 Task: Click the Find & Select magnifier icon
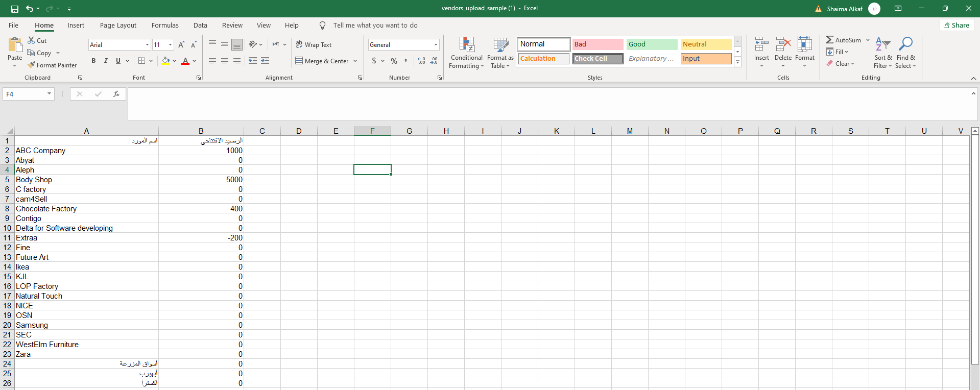pos(905,45)
